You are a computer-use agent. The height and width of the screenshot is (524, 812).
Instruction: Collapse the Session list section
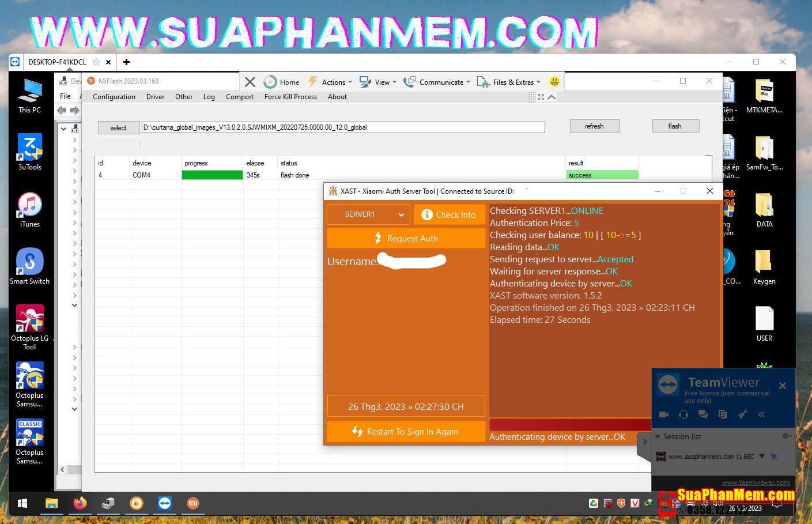coord(658,436)
